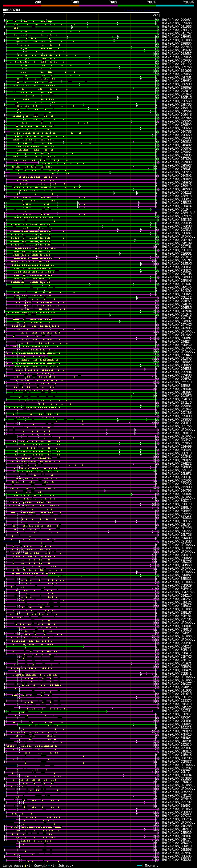Click label UniRef100_Q9FSG1
Image resolution: width=197 pixels, height=868 pixels.
[x=177, y=77]
